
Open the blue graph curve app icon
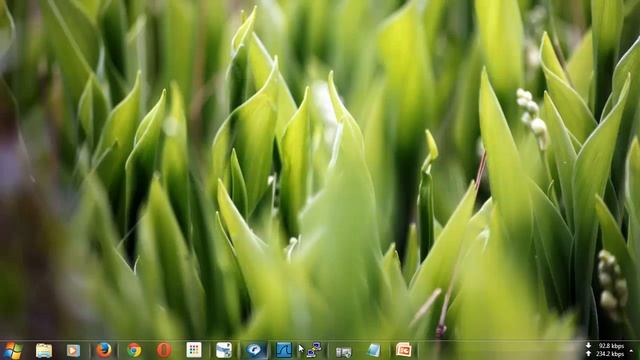284,350
